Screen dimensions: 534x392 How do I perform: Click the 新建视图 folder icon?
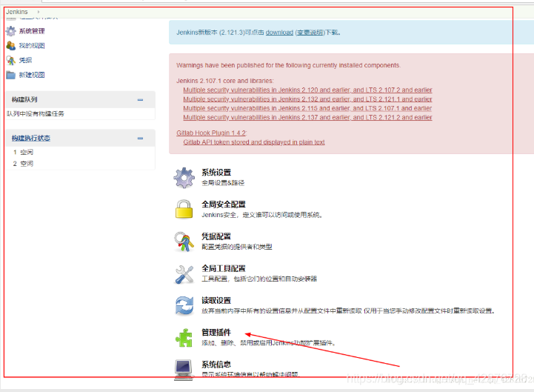pos(11,75)
